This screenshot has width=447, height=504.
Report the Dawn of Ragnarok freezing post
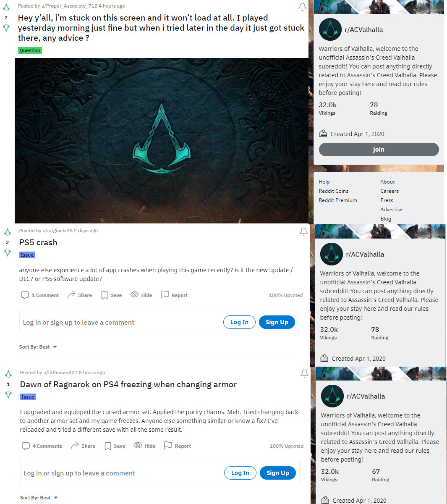click(x=178, y=446)
